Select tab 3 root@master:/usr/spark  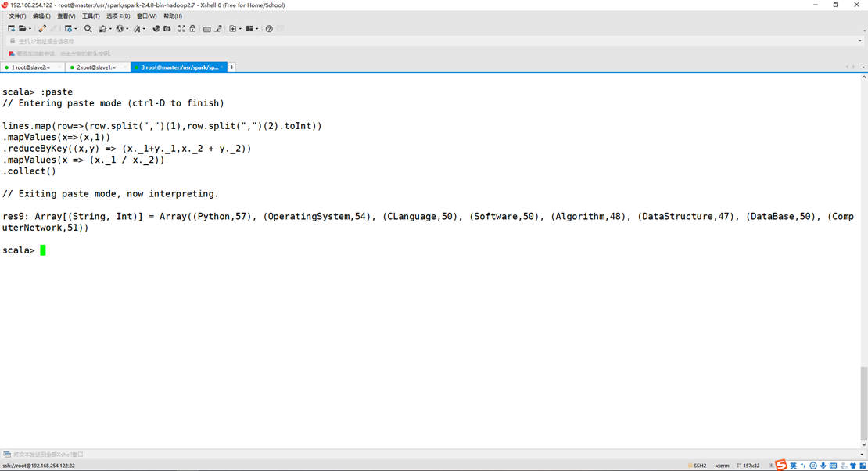click(x=179, y=67)
